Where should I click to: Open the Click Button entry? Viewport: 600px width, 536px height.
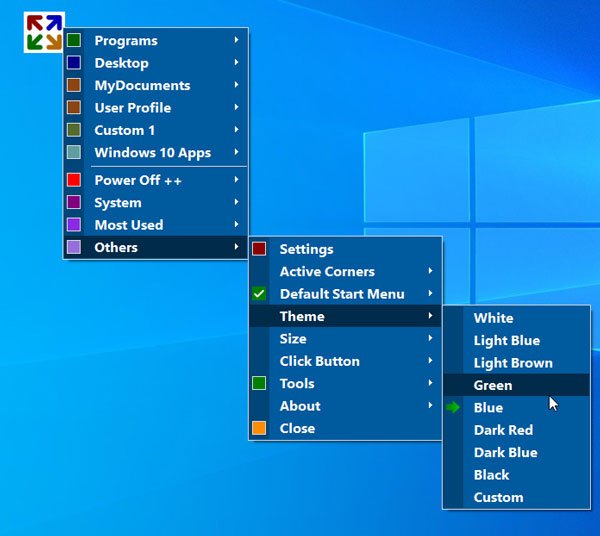345,361
